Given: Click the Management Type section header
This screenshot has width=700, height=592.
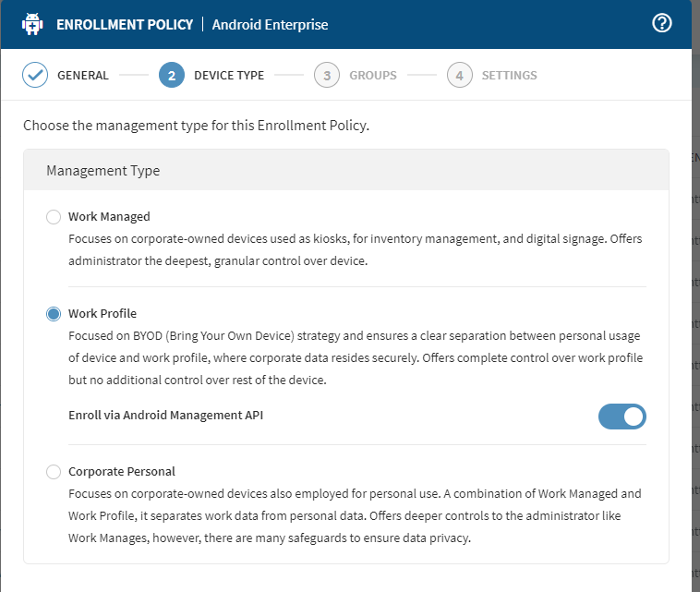Looking at the screenshot, I should pyautogui.click(x=103, y=171).
